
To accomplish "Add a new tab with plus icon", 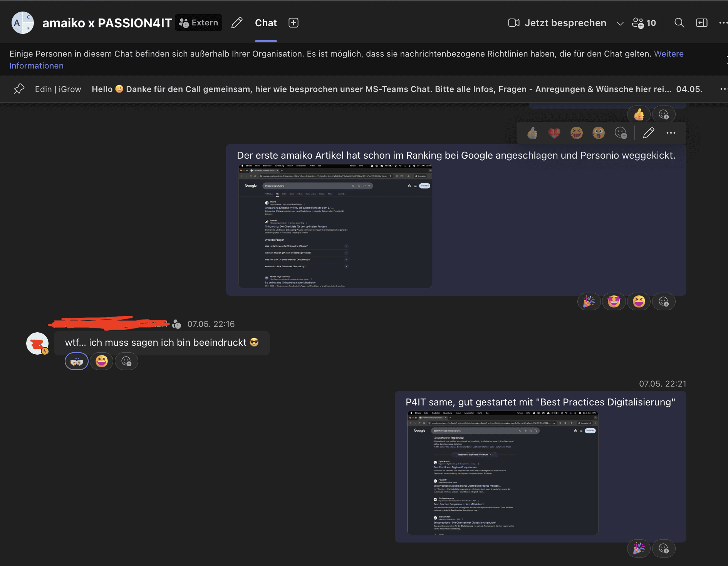I will 294,23.
